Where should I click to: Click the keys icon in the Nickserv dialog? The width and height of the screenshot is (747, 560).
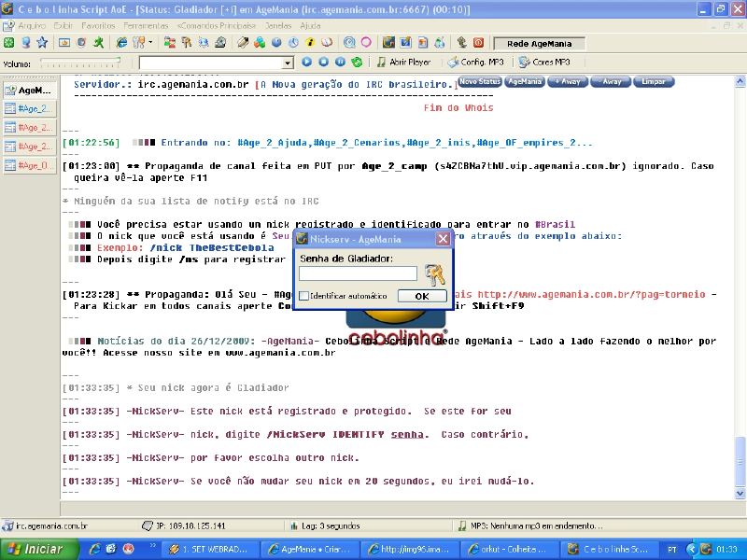(434, 274)
